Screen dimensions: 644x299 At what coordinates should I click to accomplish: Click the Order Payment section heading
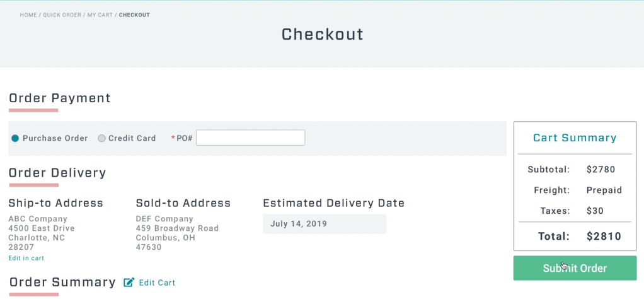(x=60, y=98)
